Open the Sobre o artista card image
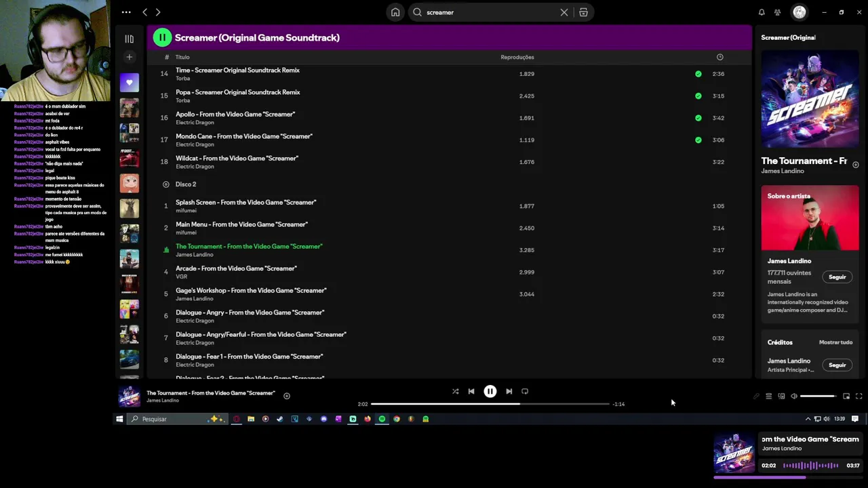This screenshot has height=488, width=868. [x=810, y=218]
